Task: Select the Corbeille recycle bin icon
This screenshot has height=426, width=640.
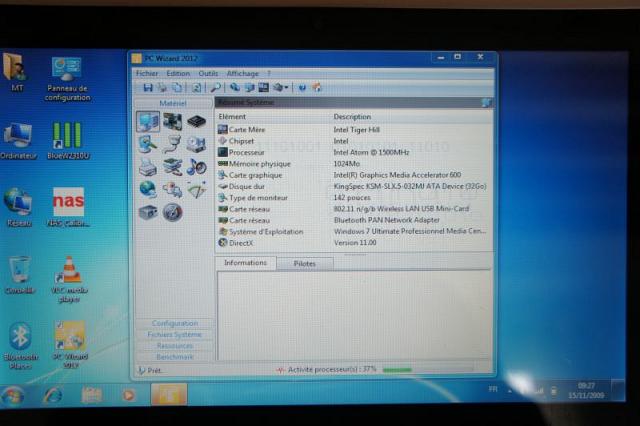Action: pyautogui.click(x=19, y=275)
